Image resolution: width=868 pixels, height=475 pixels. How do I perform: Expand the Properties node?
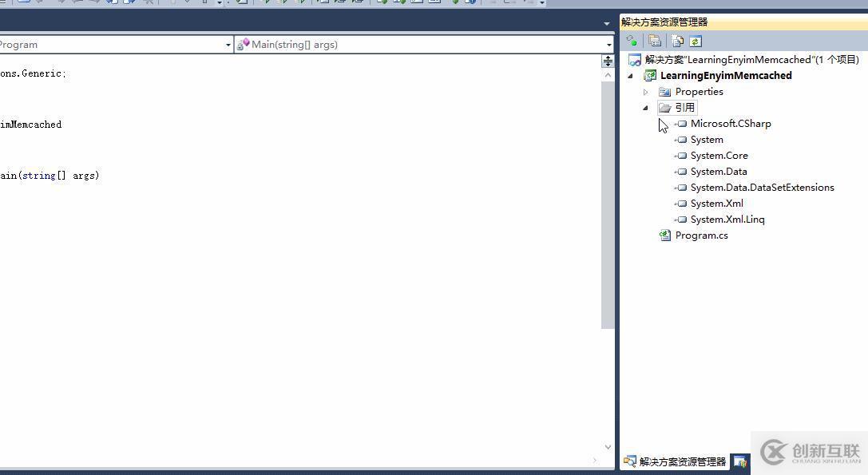pyautogui.click(x=645, y=91)
